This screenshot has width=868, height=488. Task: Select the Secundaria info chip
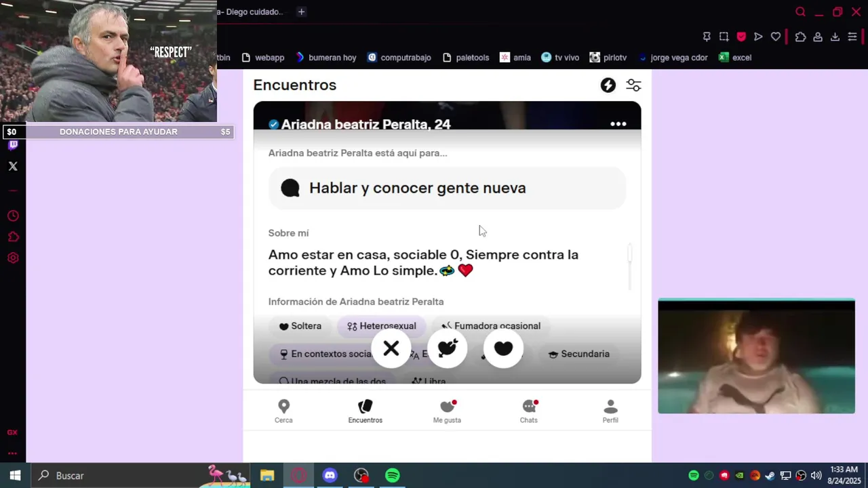pyautogui.click(x=579, y=354)
